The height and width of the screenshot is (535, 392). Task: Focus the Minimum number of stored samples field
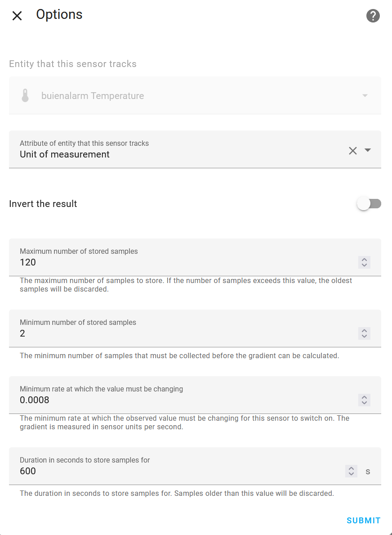[180, 333]
